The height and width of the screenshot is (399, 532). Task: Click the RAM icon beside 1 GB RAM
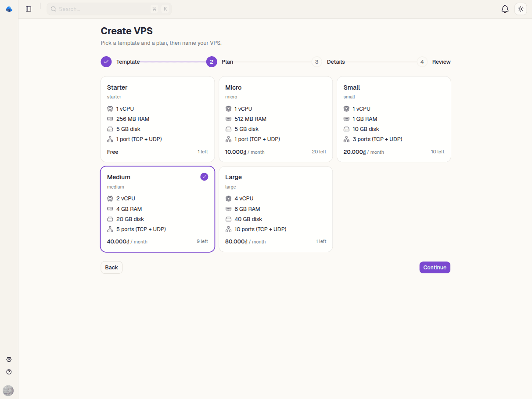click(x=346, y=119)
